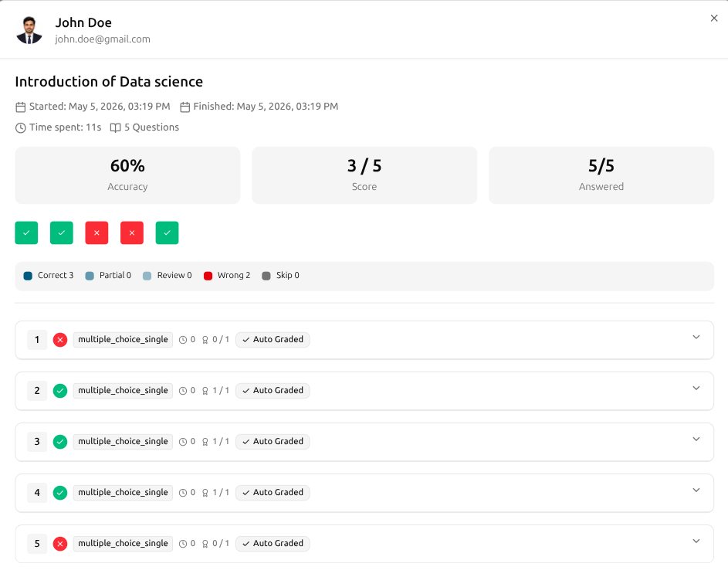Screen dimensions: 728x577
Task: Expand question 1 details chevron
Action: click(696, 338)
